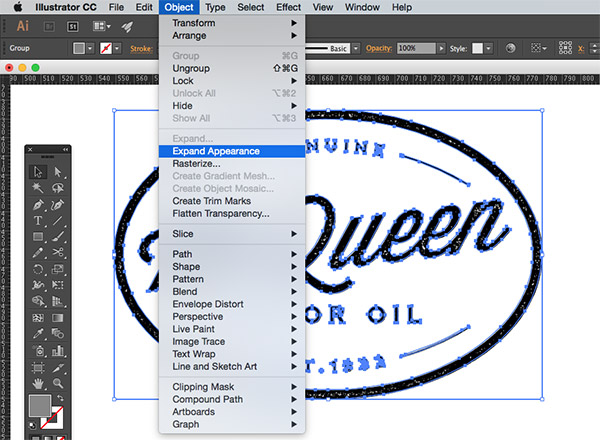Click the reference point grid icon
600x440 pixels.
565,48
